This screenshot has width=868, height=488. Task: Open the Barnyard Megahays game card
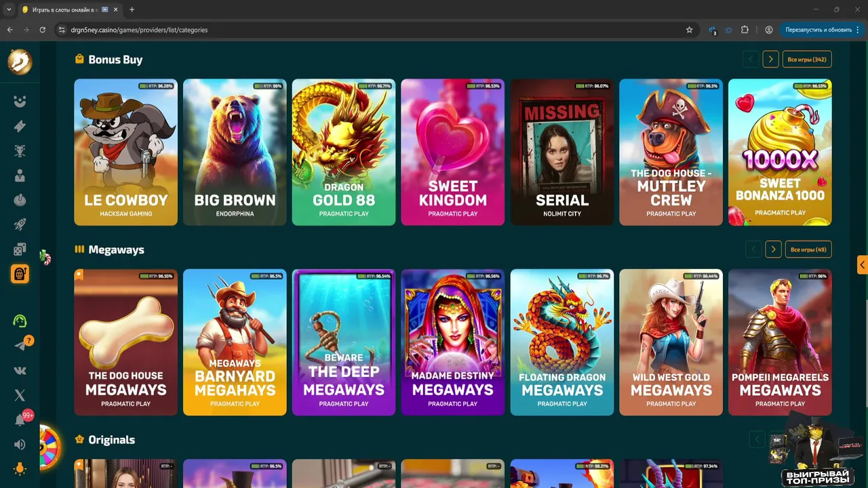coord(235,342)
